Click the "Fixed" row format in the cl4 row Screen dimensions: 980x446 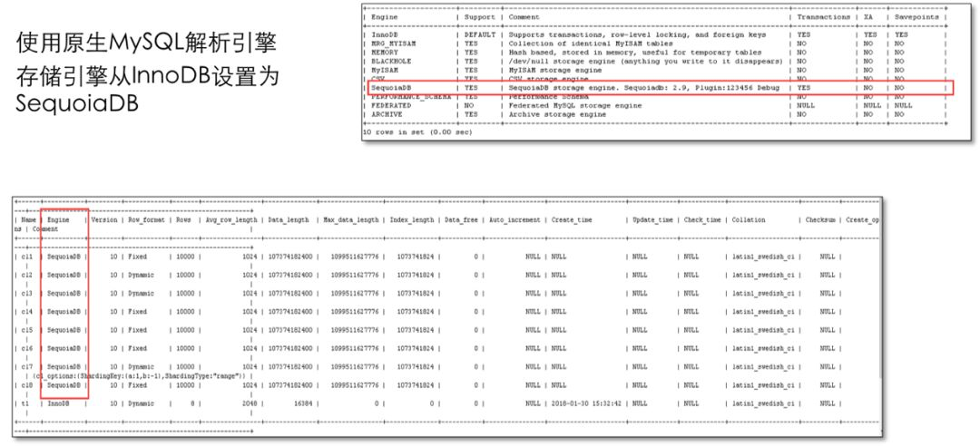(x=138, y=311)
